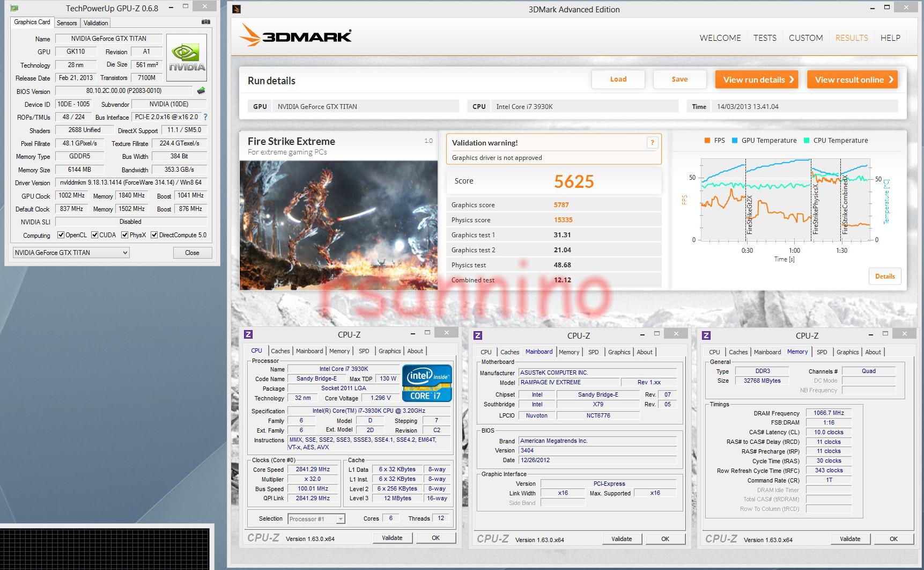
Task: Click the FireStrikePhysicsX marker in graph
Action: click(815, 209)
